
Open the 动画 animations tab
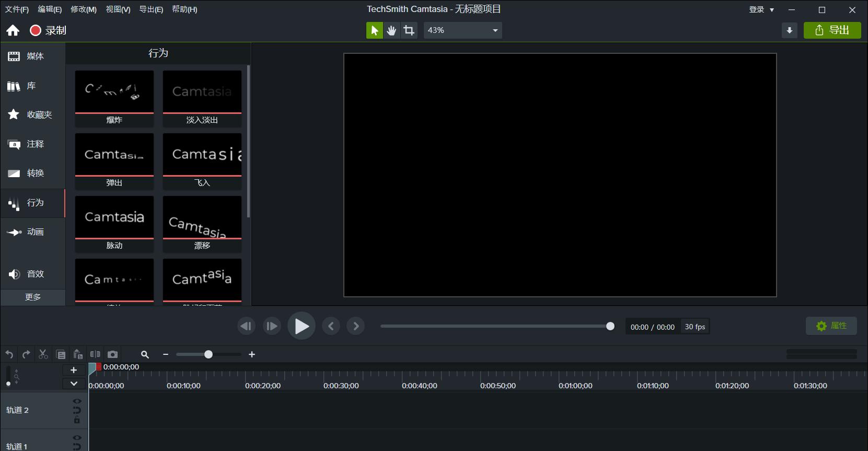click(x=33, y=232)
